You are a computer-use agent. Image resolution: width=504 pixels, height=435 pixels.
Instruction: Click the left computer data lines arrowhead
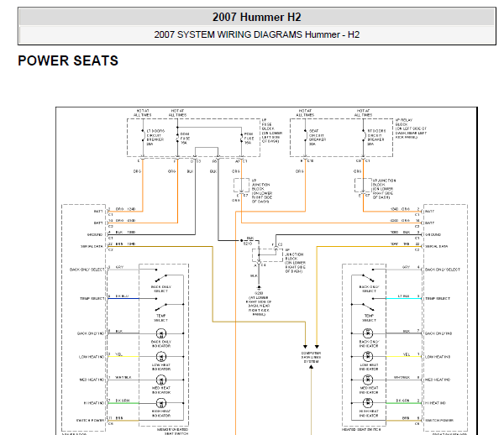coord(305,347)
